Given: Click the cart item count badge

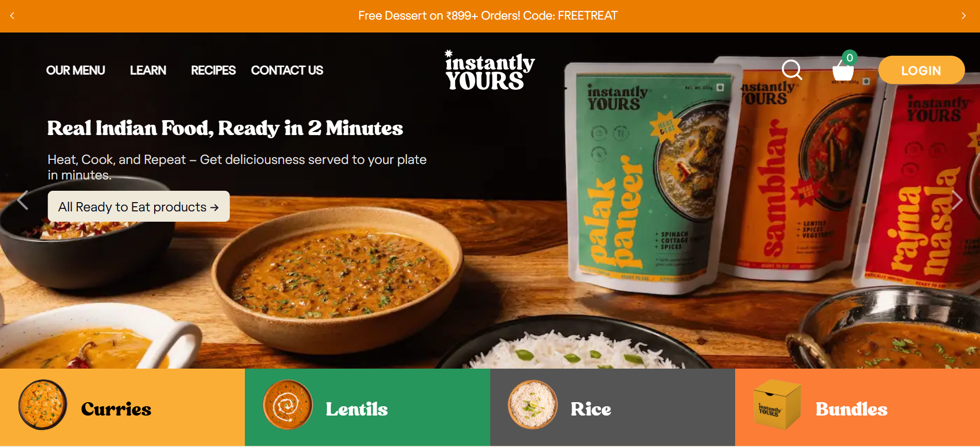Looking at the screenshot, I should 850,57.
